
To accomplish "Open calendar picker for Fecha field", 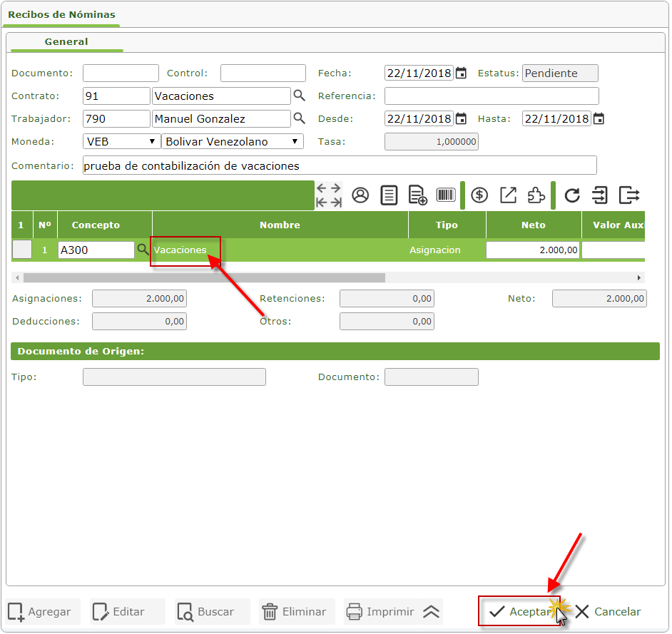I will click(x=462, y=73).
